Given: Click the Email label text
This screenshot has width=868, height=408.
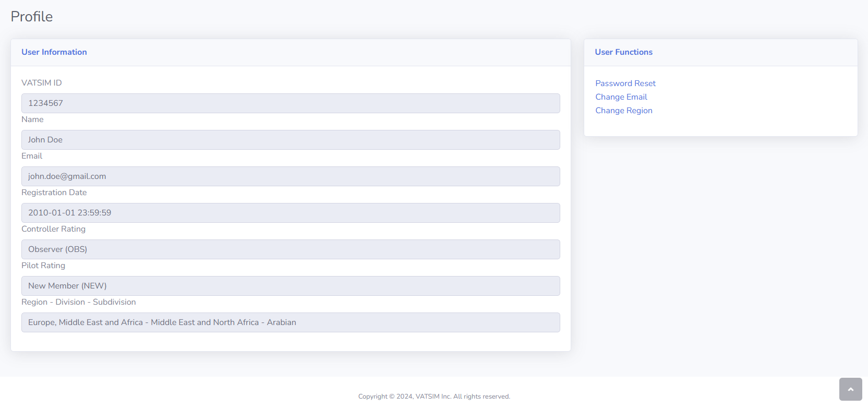Looking at the screenshot, I should coord(32,156).
